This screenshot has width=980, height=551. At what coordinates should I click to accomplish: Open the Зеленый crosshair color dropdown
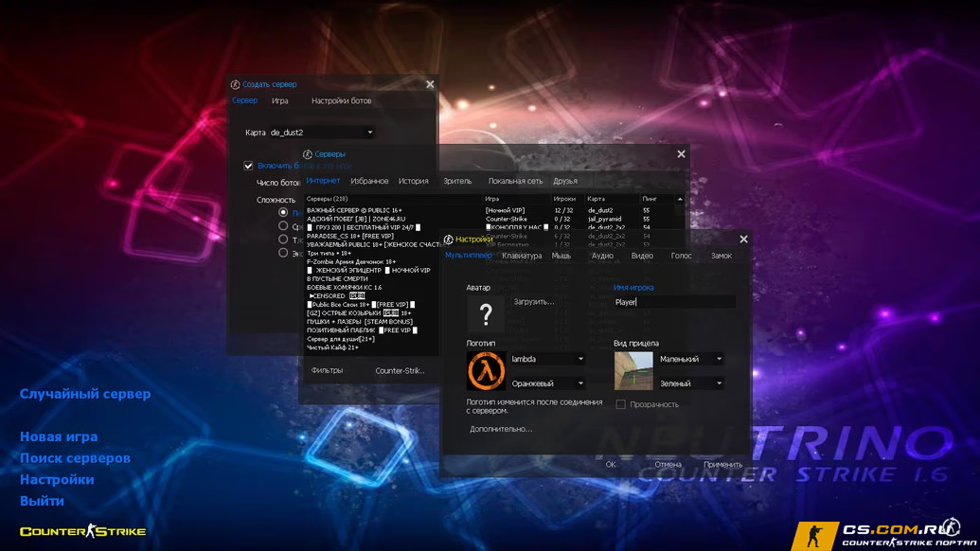click(x=690, y=383)
